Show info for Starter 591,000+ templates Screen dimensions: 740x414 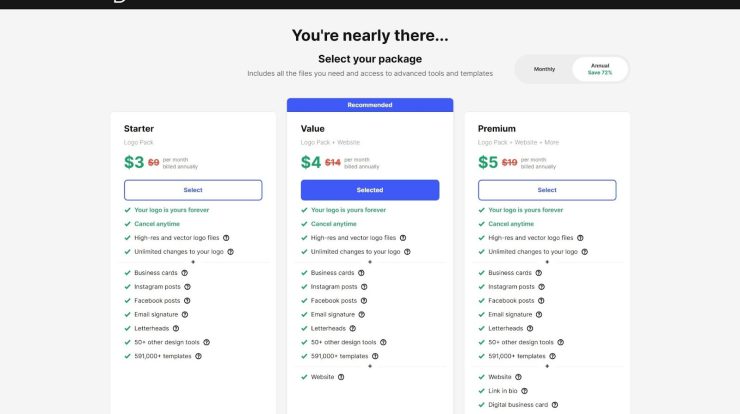click(x=198, y=356)
